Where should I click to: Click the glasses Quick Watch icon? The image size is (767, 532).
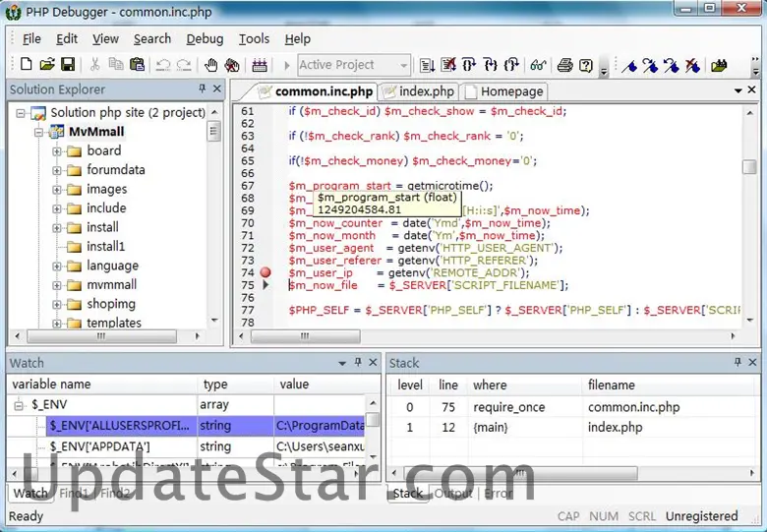pyautogui.click(x=538, y=65)
